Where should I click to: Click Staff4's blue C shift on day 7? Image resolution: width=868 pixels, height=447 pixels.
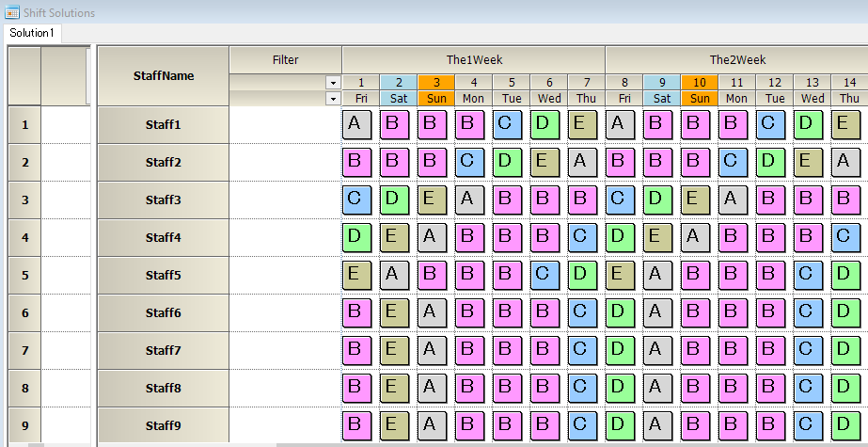[581, 238]
